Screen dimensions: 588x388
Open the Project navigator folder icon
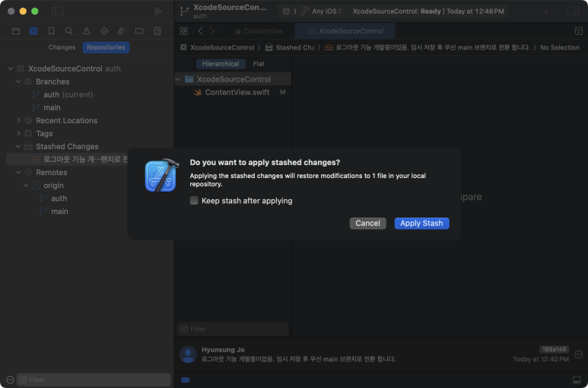tap(16, 30)
